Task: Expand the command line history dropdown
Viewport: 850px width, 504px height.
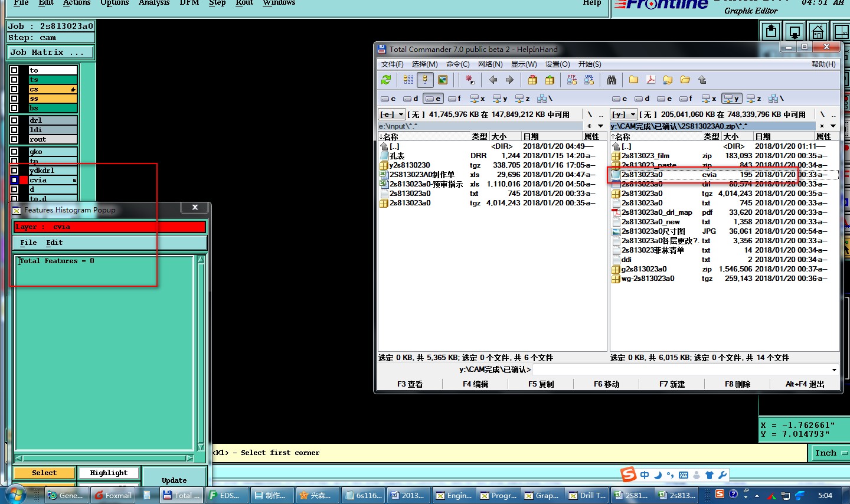Action: coord(834,369)
